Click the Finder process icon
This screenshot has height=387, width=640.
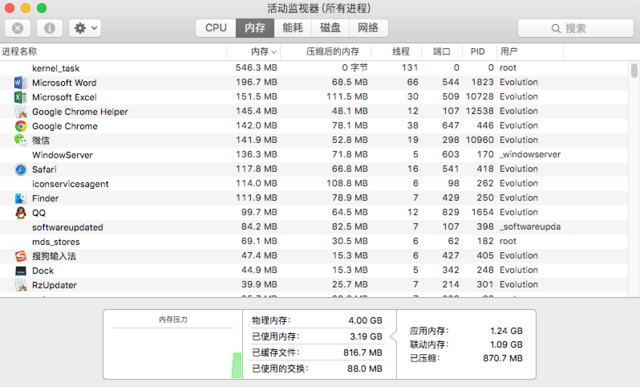click(x=20, y=198)
